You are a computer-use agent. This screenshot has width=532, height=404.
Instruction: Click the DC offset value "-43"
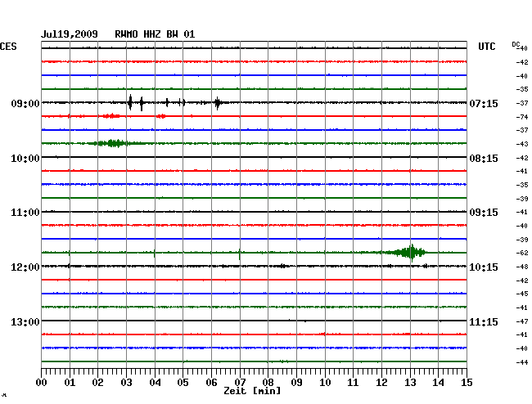coord(522,144)
